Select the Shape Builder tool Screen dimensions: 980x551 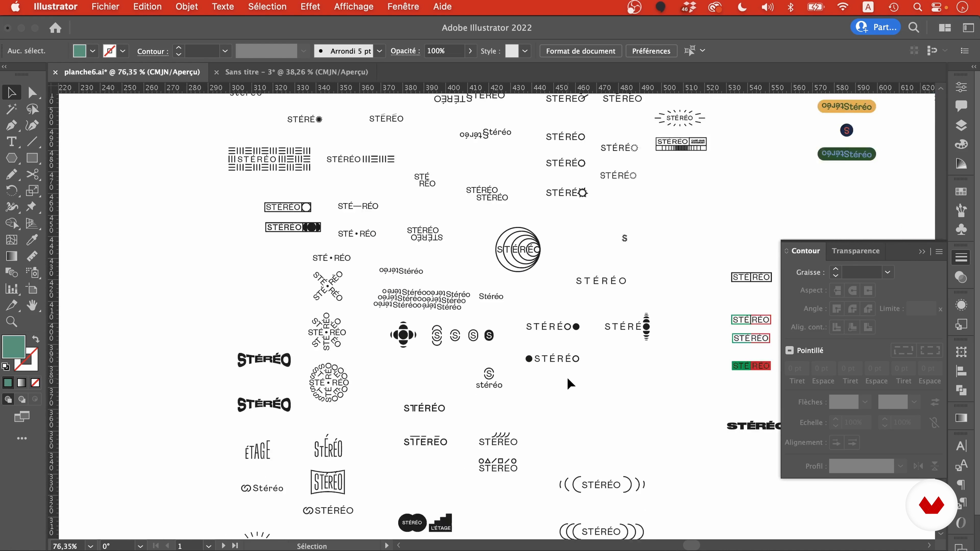click(x=11, y=223)
